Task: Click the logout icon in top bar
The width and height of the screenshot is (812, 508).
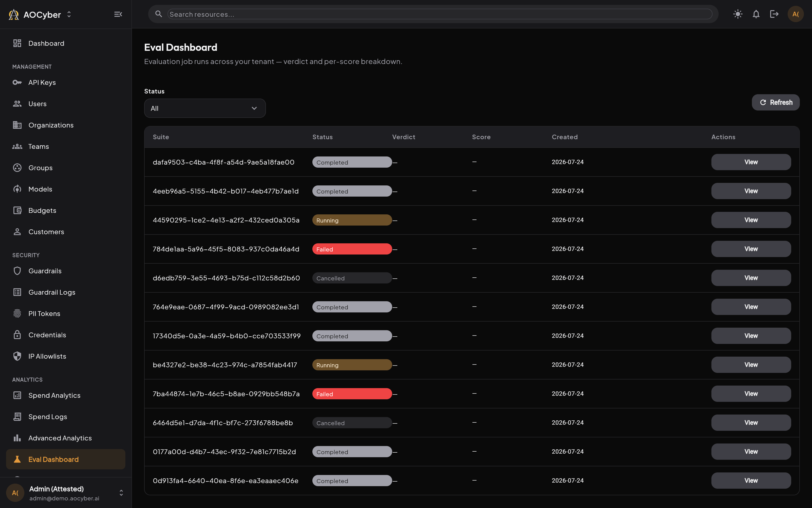Action: pos(774,14)
